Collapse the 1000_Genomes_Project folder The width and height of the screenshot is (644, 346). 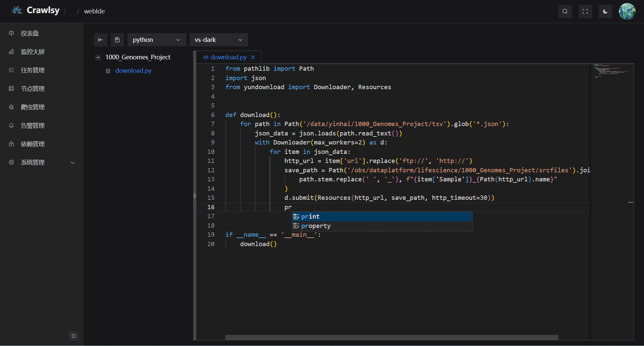click(98, 57)
